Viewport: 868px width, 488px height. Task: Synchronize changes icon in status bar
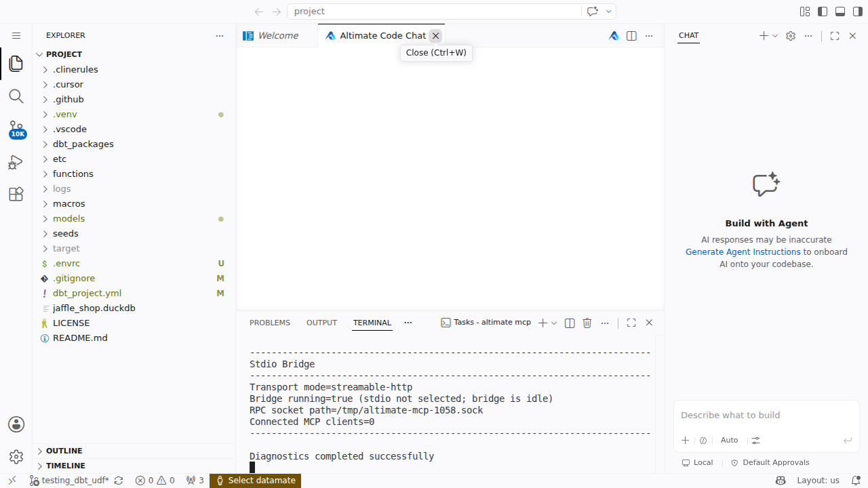pyautogui.click(x=119, y=481)
